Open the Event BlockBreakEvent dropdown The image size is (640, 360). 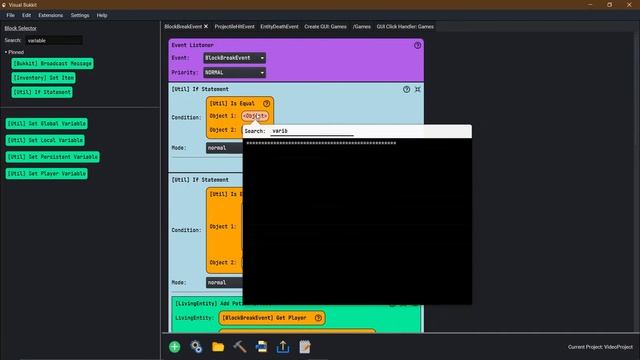235,58
